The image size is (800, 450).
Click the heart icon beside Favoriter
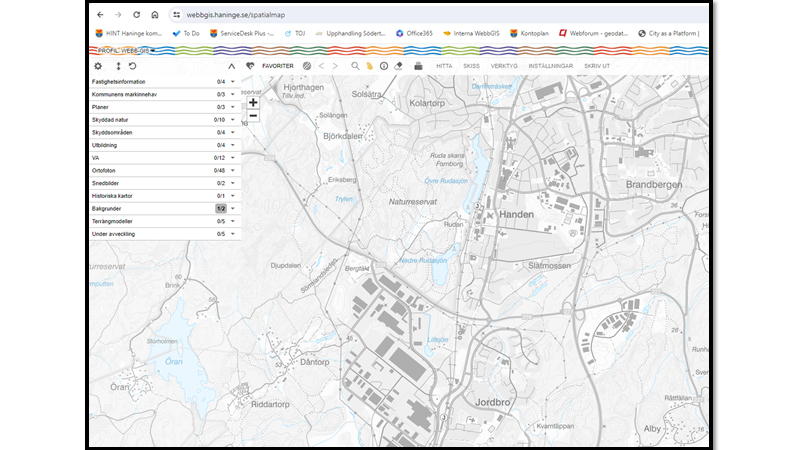click(x=250, y=66)
